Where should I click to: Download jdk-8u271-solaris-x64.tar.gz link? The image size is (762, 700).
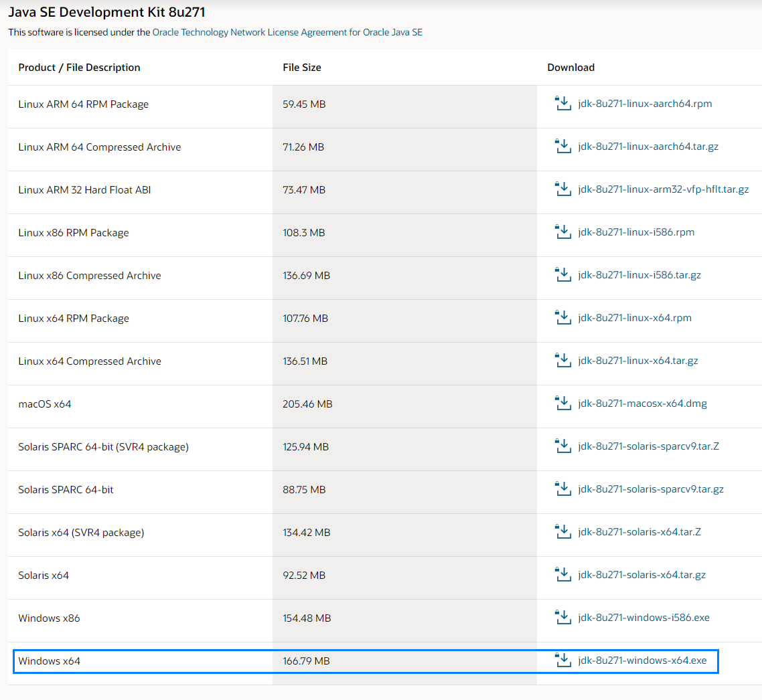pos(642,575)
